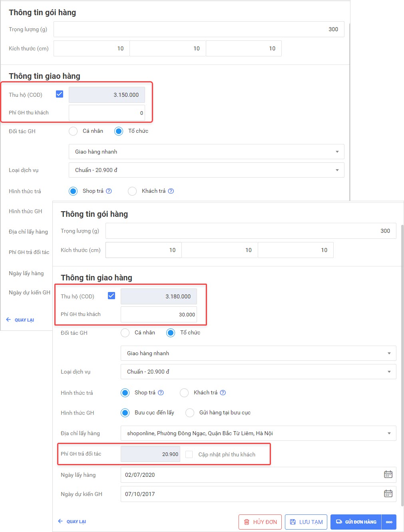Click help icon beside upper Shop trả
This screenshot has width=404, height=532.
click(109, 191)
